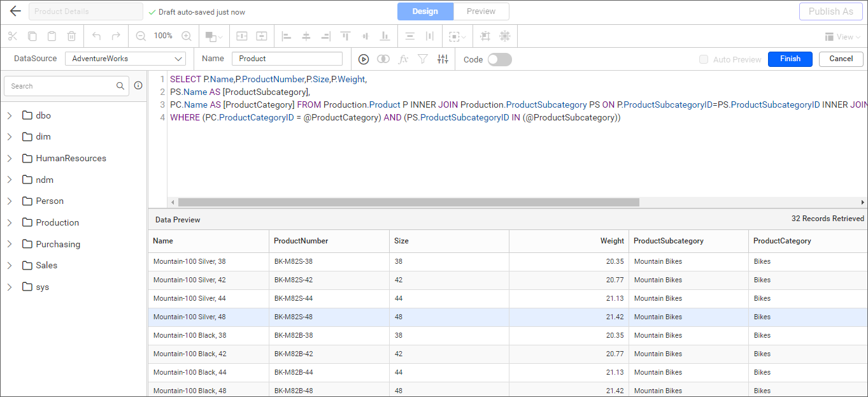The width and height of the screenshot is (868, 397).
Task: Click the Name input field containing Product
Action: (x=287, y=59)
